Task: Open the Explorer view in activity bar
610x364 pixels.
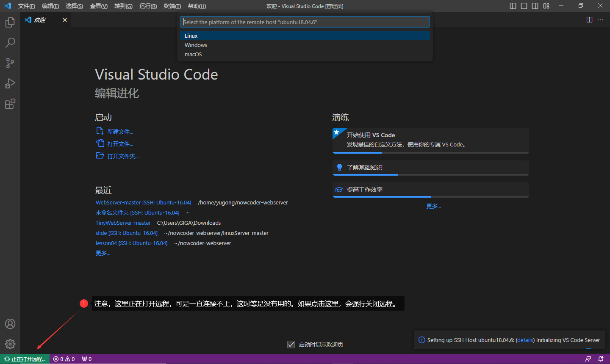Action: (x=10, y=22)
